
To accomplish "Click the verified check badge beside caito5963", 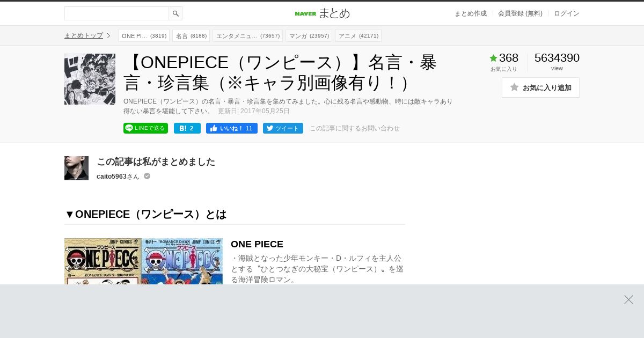I will 147,176.
